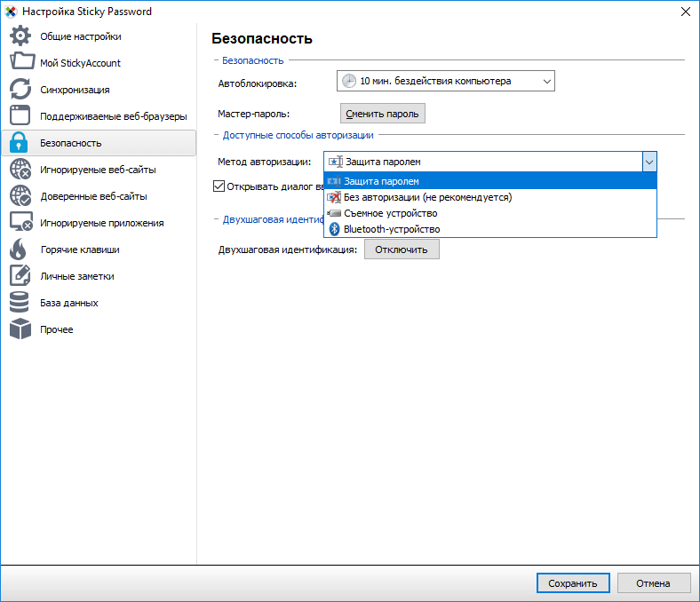Choose Без авторизации (не рекомендуется) option
Screen dimensions: 700x602
[489, 197]
